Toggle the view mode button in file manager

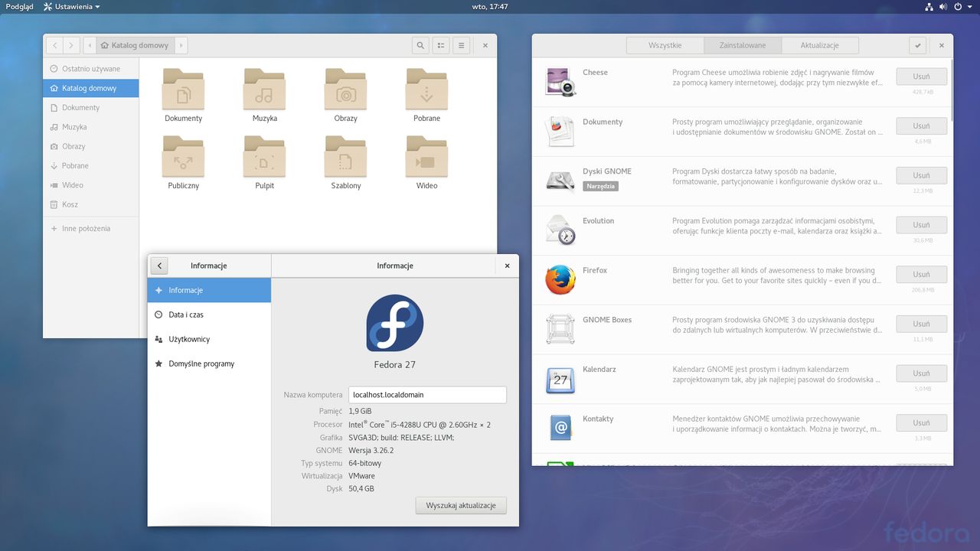[441, 46]
